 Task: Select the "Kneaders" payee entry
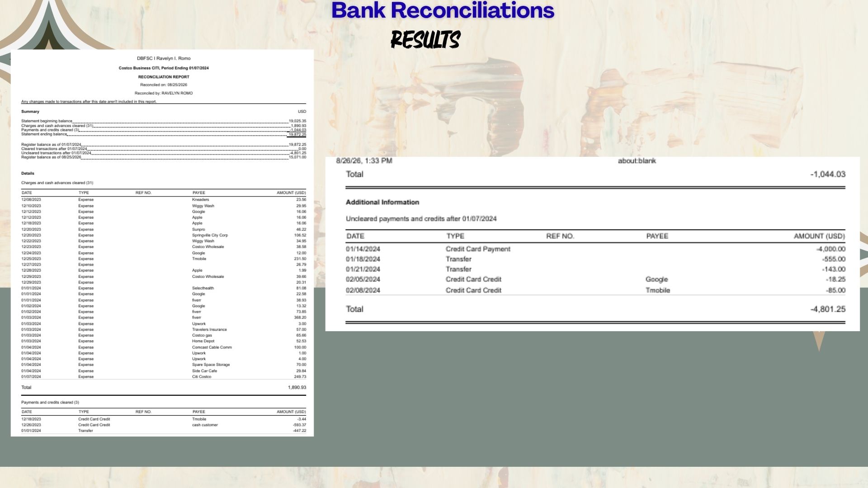click(x=200, y=200)
